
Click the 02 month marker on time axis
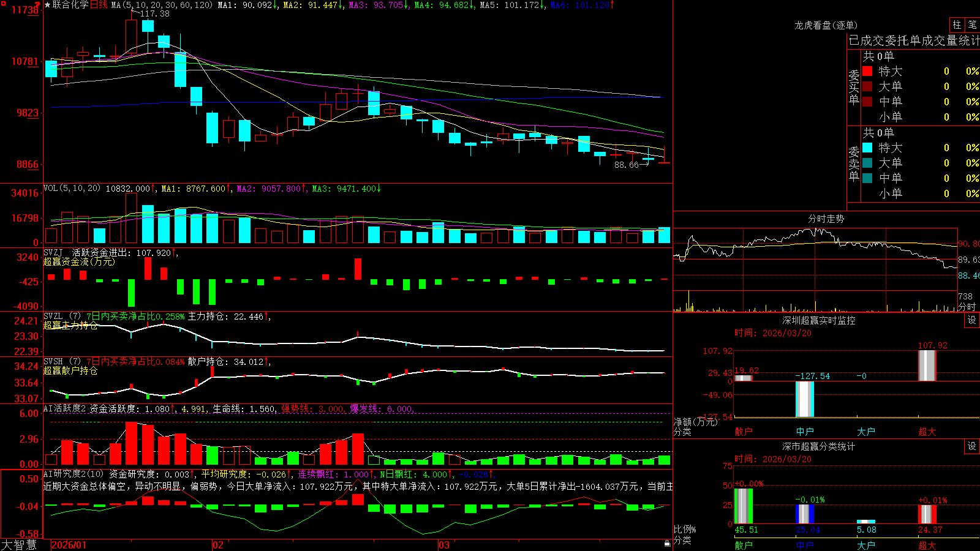pos(218,545)
